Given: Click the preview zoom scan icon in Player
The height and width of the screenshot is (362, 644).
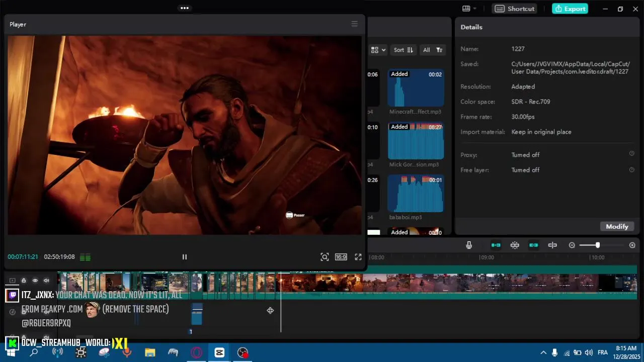Looking at the screenshot, I should coord(325,257).
